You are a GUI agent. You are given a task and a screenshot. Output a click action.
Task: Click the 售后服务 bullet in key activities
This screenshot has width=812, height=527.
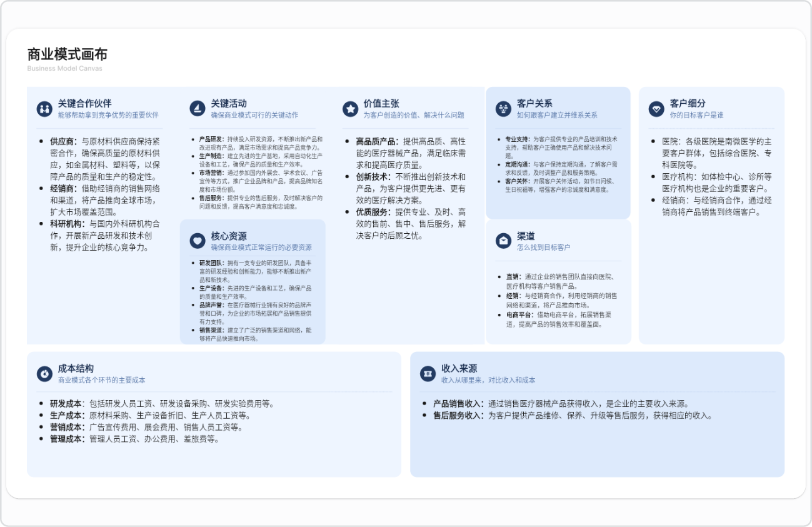tap(261, 202)
